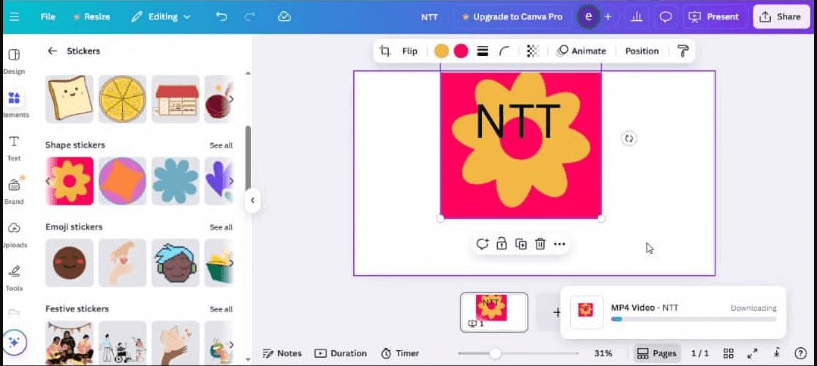Viewport: 817px width, 366px height.
Task: Click the Present button
Action: click(x=713, y=17)
